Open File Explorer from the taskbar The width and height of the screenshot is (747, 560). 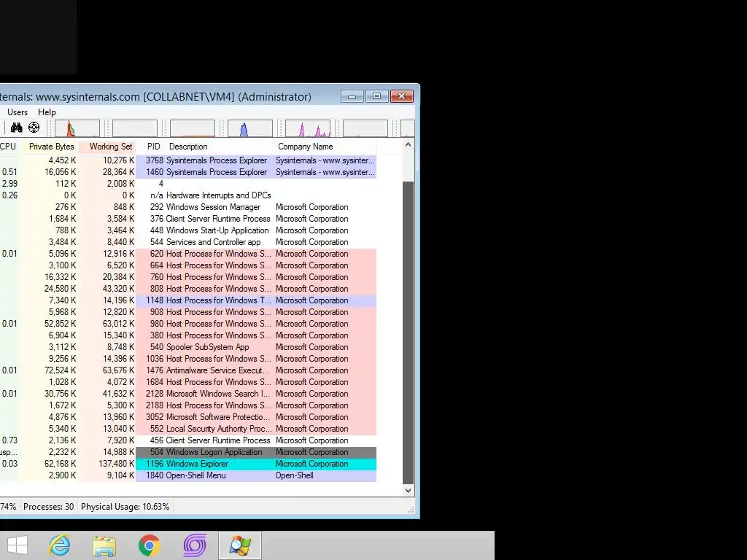[104, 545]
